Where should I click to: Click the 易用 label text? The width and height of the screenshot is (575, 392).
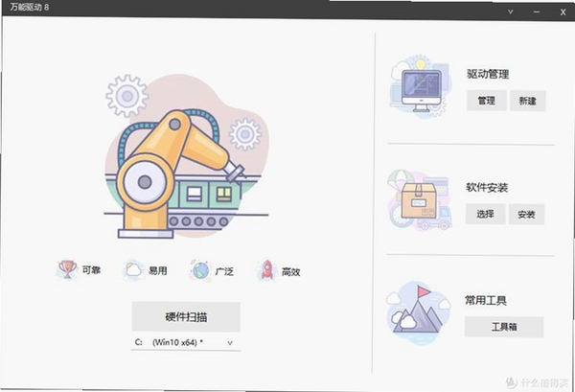(x=158, y=271)
